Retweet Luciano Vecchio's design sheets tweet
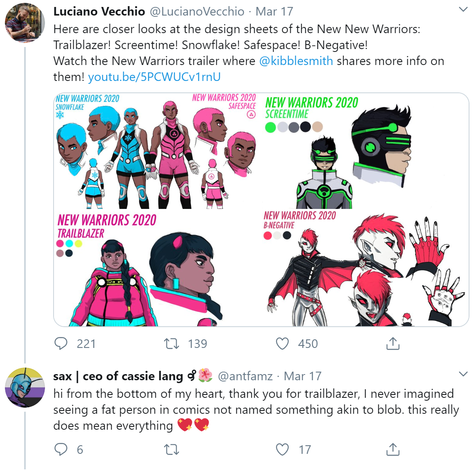 (171, 343)
